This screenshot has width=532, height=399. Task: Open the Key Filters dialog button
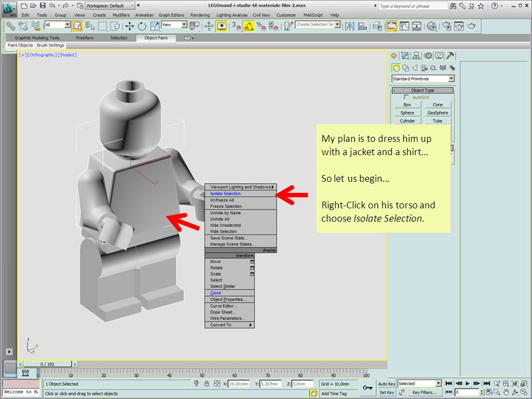click(424, 392)
